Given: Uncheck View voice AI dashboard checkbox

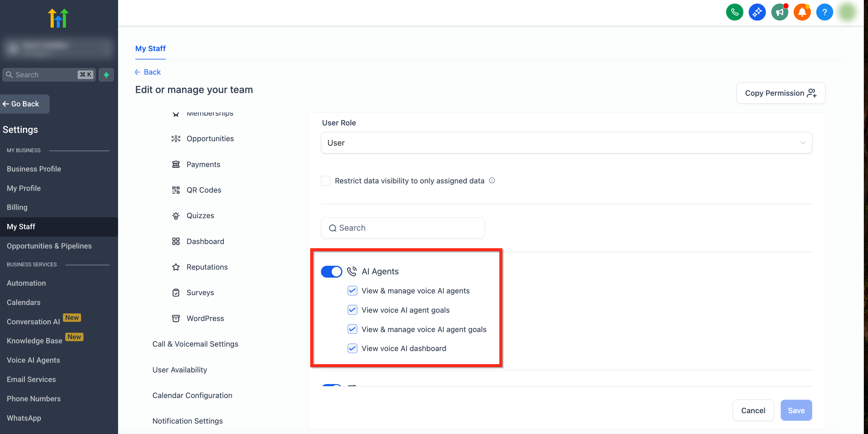Looking at the screenshot, I should click(x=352, y=348).
